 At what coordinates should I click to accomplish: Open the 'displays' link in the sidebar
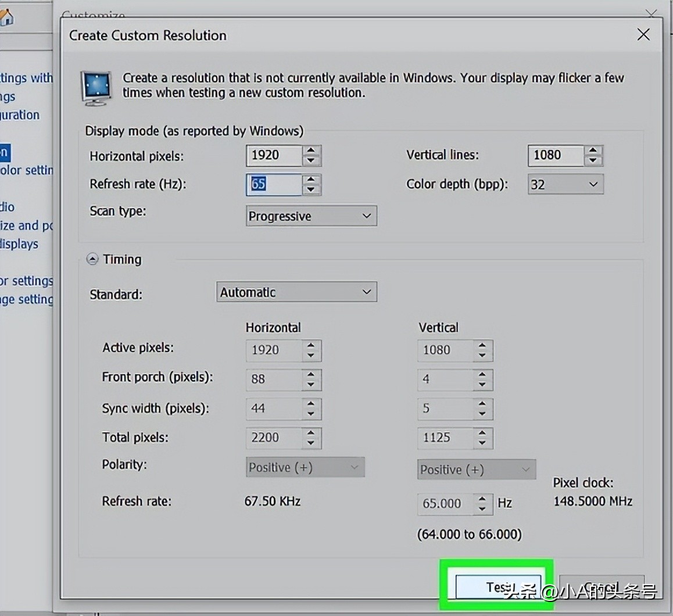coord(19,244)
